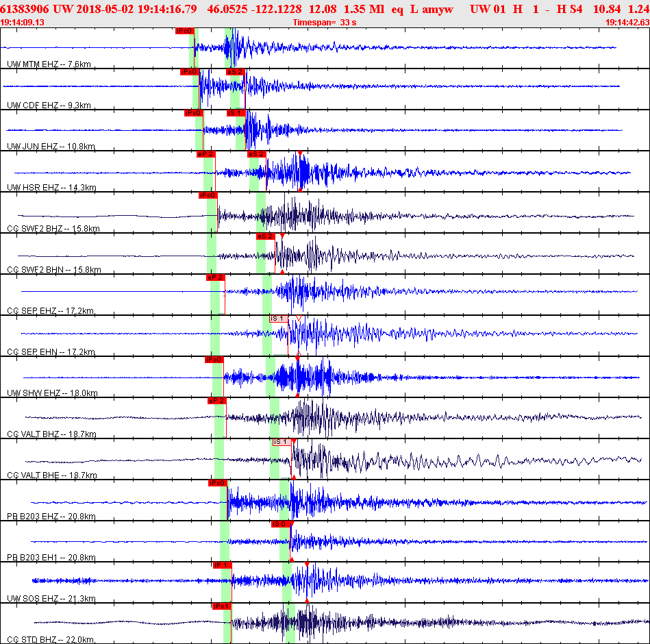The width and height of the screenshot is (650, 644).
Task: Click UW SOS EHZ -- 21.3km label
Action: click(x=51, y=598)
